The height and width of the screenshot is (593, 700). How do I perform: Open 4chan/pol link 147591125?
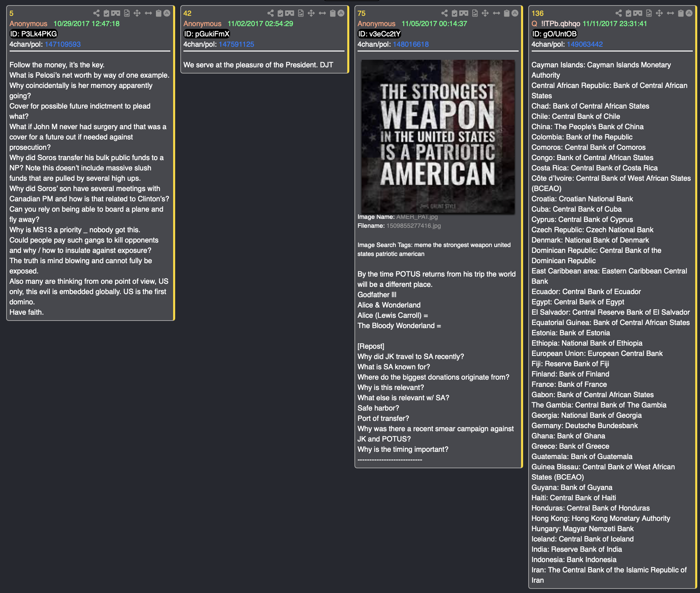pyautogui.click(x=236, y=44)
